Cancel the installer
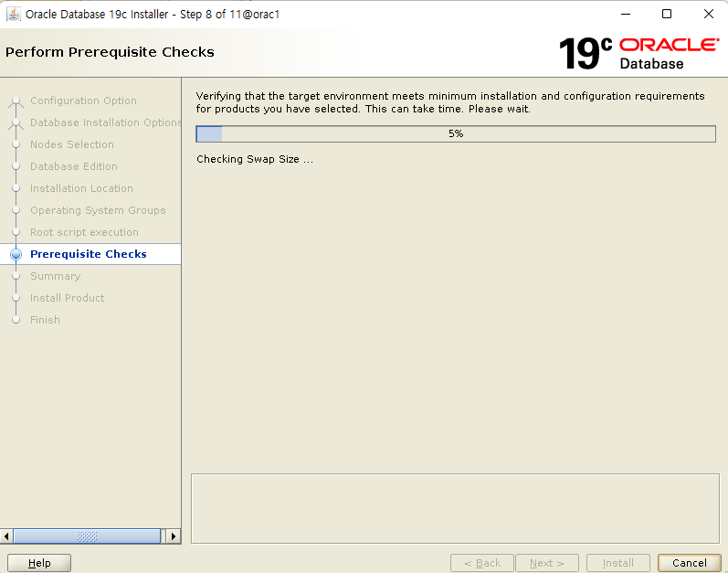Screen dimensions: 728x573 coord(690,563)
